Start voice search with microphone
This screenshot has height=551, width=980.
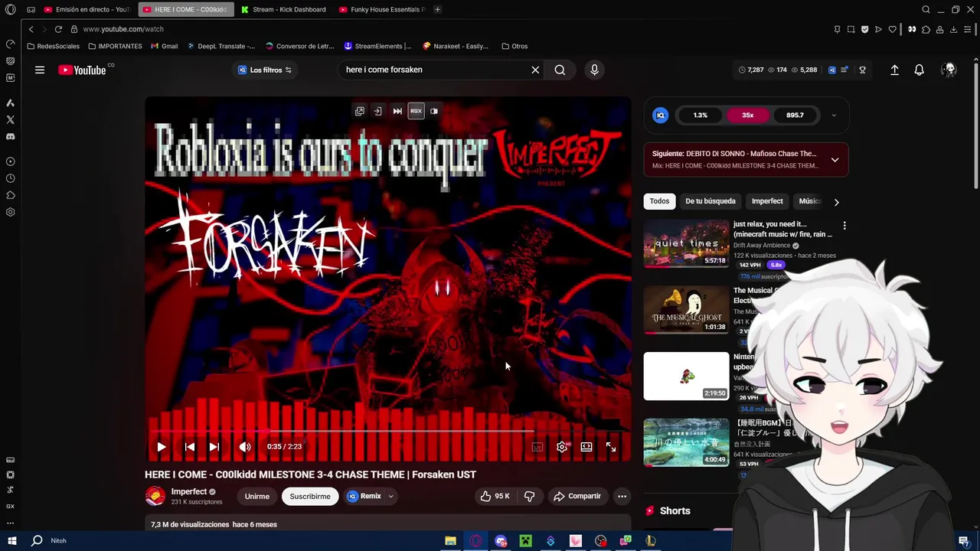point(594,70)
